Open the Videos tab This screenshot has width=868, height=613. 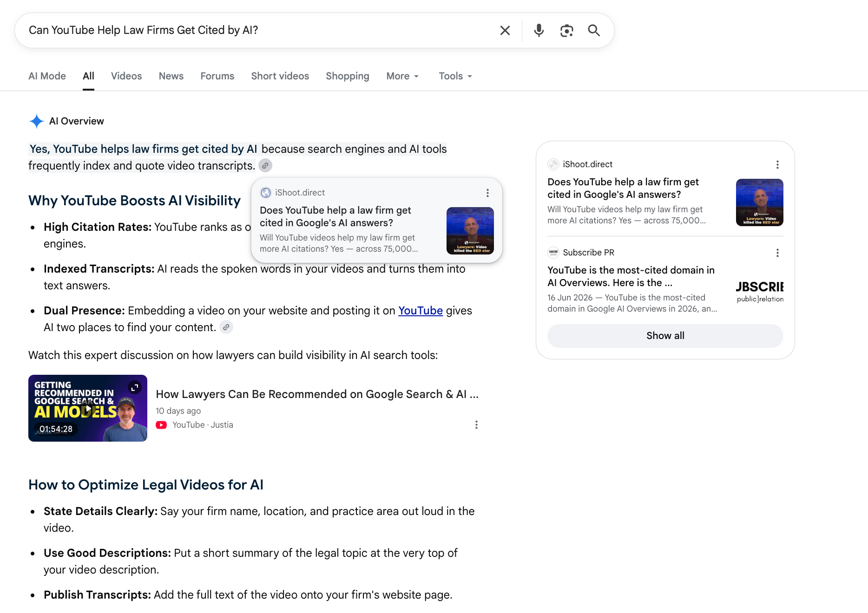pyautogui.click(x=126, y=76)
